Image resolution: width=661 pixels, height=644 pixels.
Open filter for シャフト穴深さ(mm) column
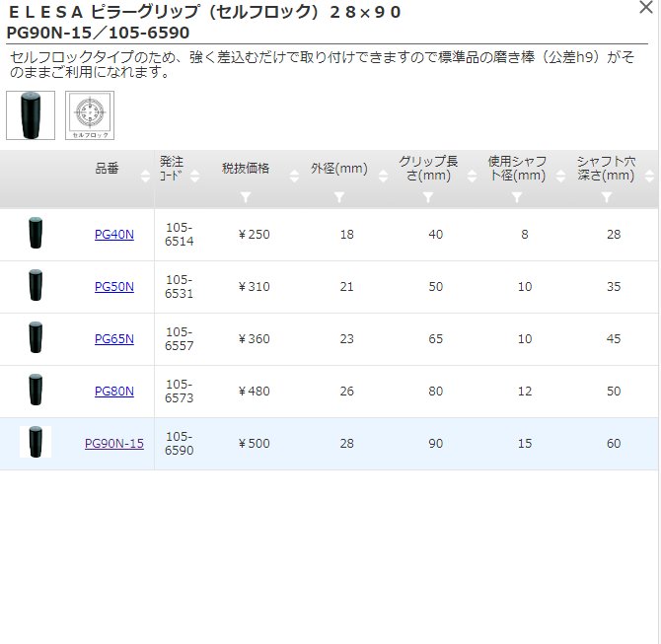click(x=606, y=197)
